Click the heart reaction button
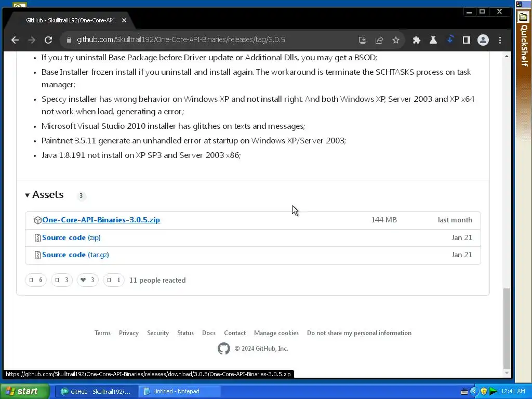Image resolution: width=532 pixels, height=399 pixels. click(x=87, y=280)
